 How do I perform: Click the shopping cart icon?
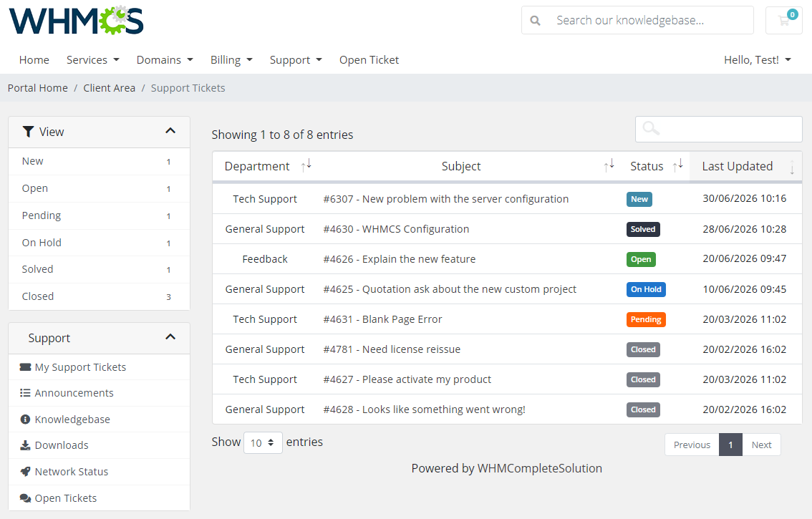[x=784, y=21]
